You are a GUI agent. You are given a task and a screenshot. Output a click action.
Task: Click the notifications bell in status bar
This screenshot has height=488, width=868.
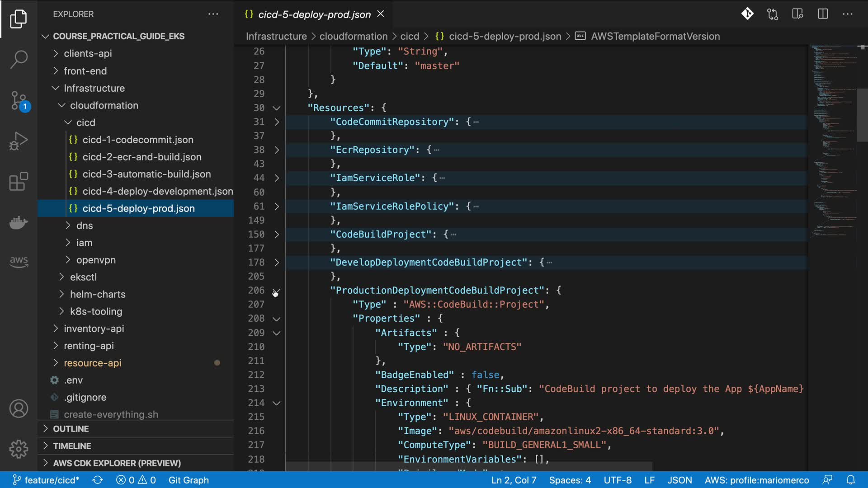[851, 480]
